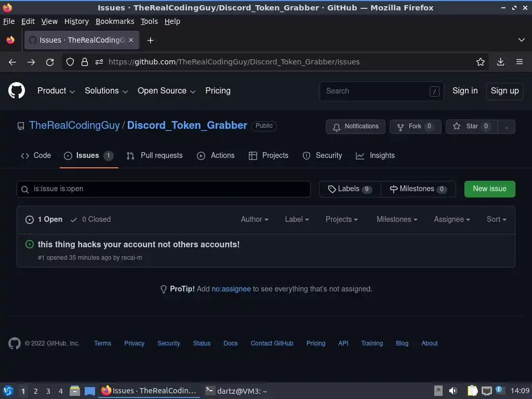The image size is (532, 399).
Task: Click the Firefox View icon in the tab strip
Action: click(x=10, y=40)
